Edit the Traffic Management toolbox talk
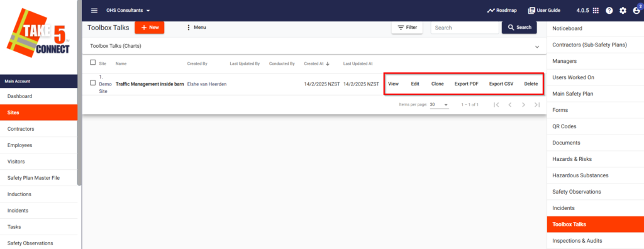 (415, 84)
